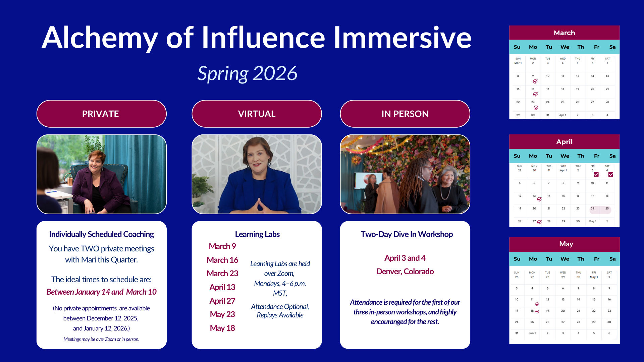The image size is (644, 362).
Task: Click the check icon on March 23
Action: [x=536, y=108]
